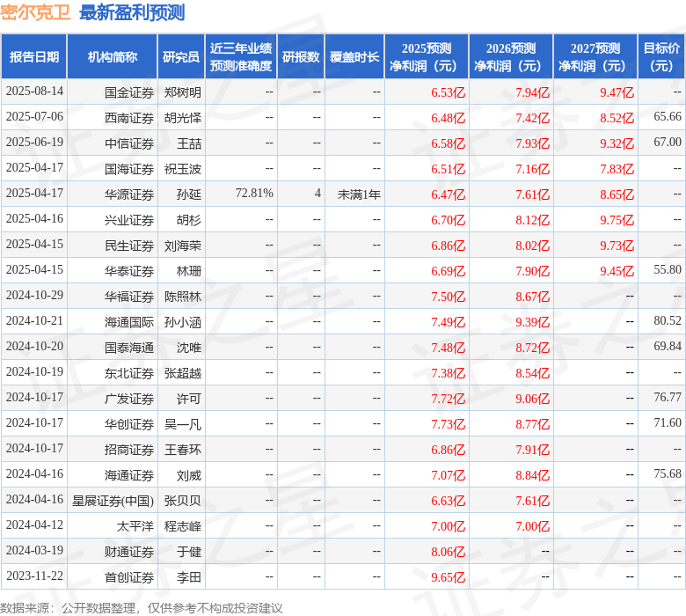
Task: Click the 密尔克卫 stock name title
Action: pos(35,12)
